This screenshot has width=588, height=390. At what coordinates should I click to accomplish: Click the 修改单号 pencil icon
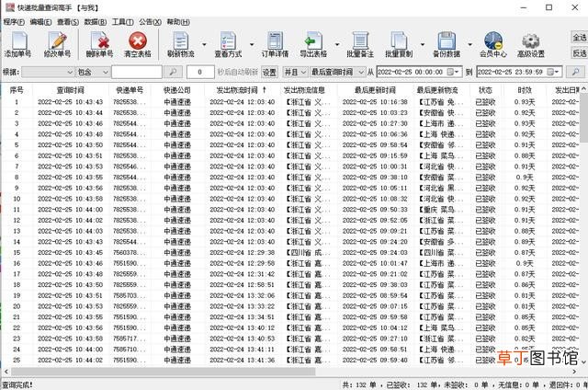pos(57,44)
